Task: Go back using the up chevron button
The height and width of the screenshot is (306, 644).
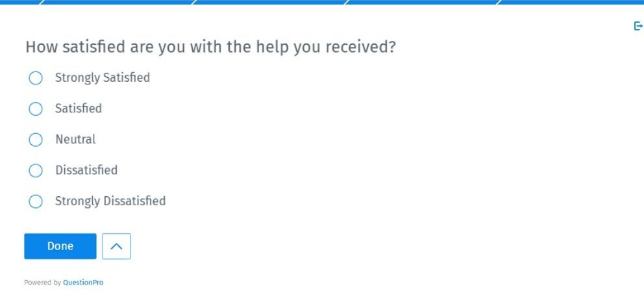Action: tap(116, 246)
